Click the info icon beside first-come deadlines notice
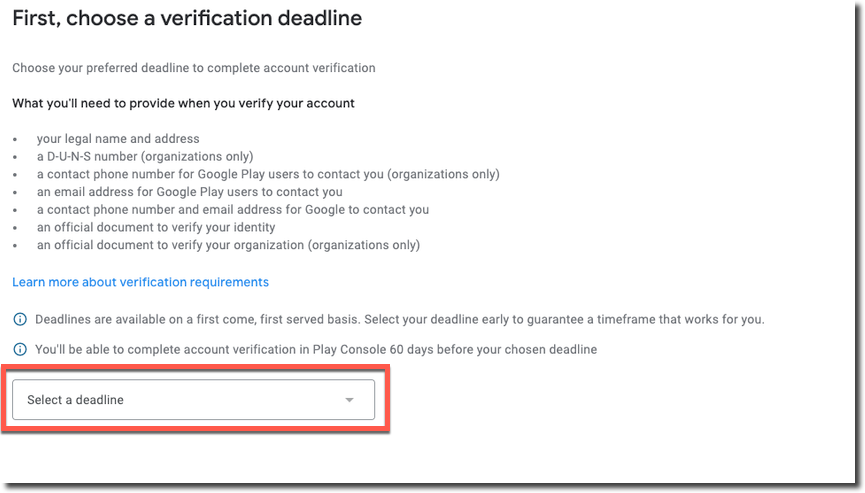 20,319
